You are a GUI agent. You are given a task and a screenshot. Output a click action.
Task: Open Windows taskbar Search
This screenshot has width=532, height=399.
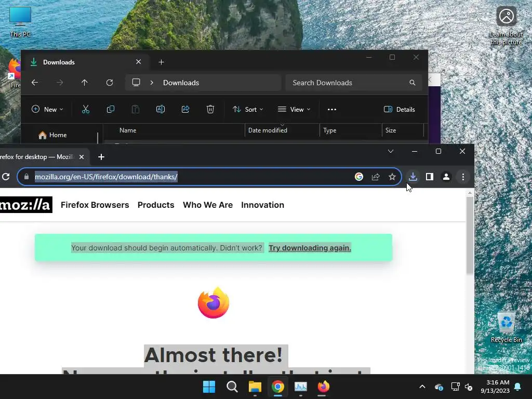click(x=232, y=387)
